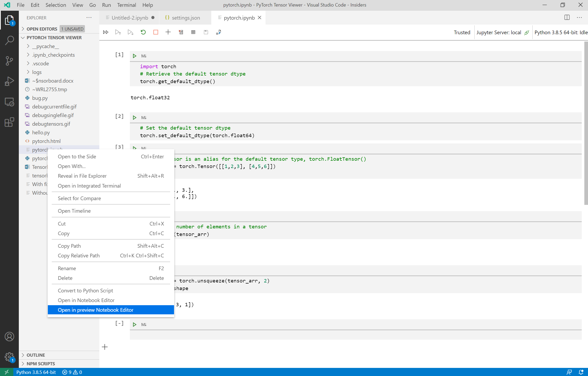Expand the NPM SCRIPTS section
This screenshot has height=376, width=588.
coord(41,364)
